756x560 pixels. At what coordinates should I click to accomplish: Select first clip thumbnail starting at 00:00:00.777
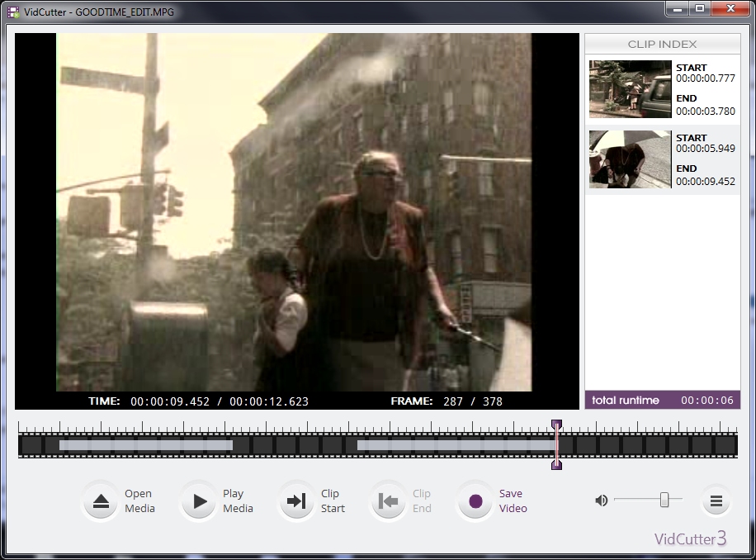click(x=631, y=89)
